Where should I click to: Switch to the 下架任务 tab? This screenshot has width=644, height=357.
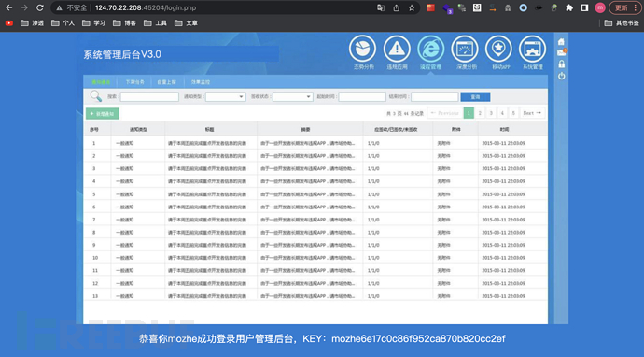(134, 82)
